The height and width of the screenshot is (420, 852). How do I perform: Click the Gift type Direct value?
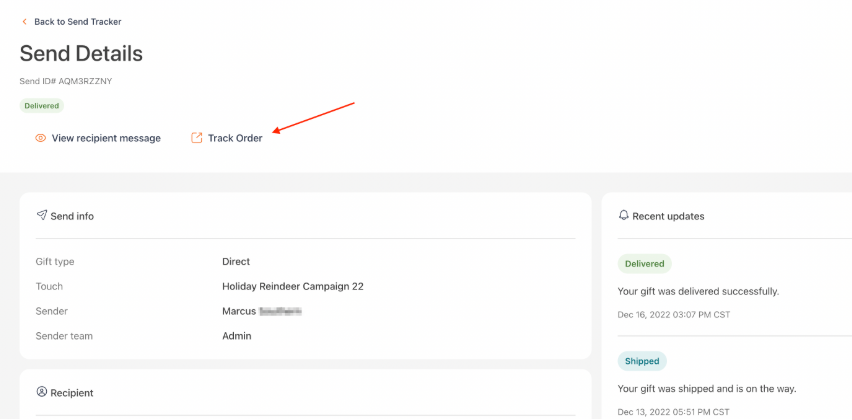coord(236,261)
